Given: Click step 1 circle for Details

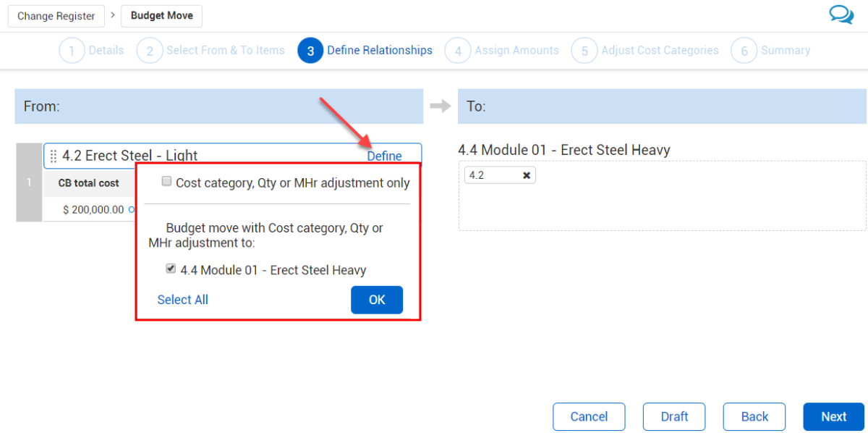Looking at the screenshot, I should (72, 51).
